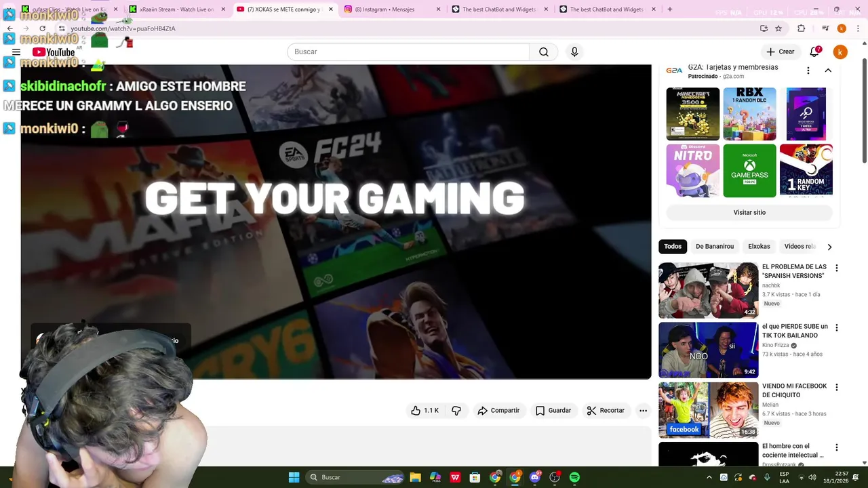Open options for VIENDO MI FACEBOOK DE CHIQUITO
868x488 pixels.
836,387
